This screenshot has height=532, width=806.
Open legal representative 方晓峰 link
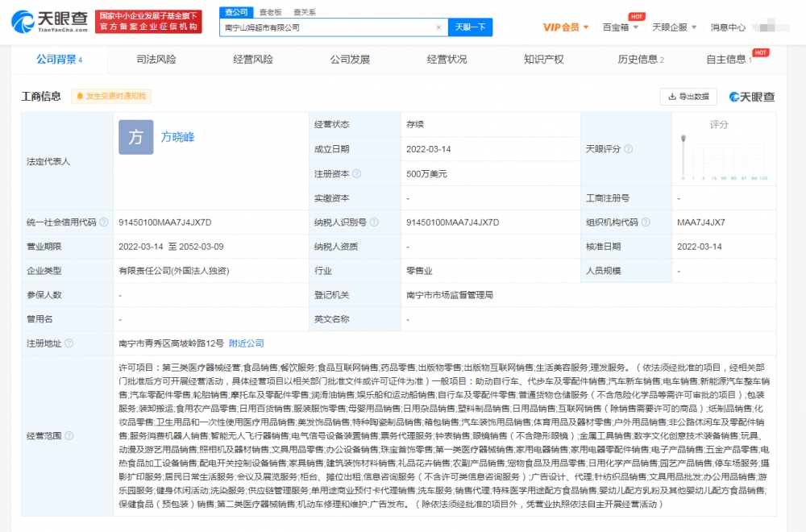(178, 137)
